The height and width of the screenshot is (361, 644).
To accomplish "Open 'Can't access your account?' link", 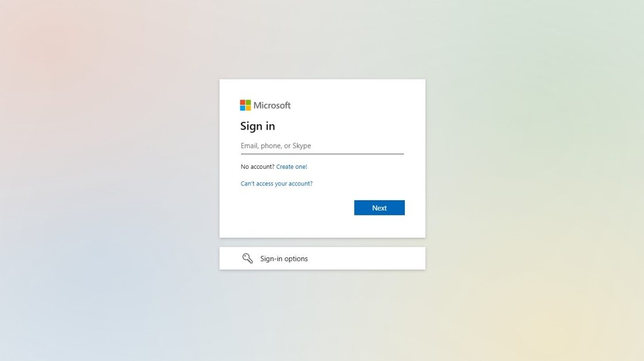I will click(277, 183).
